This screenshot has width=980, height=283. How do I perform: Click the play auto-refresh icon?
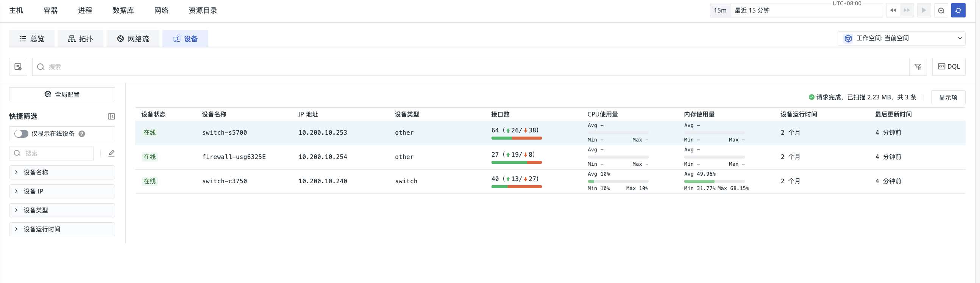[x=924, y=10]
